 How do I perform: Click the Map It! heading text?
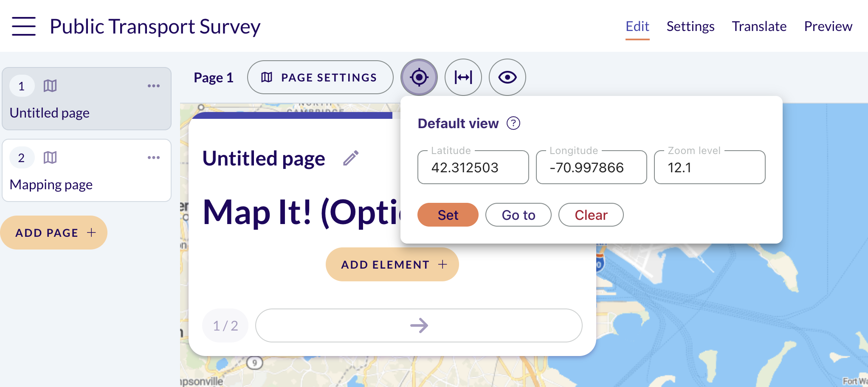pos(302,212)
